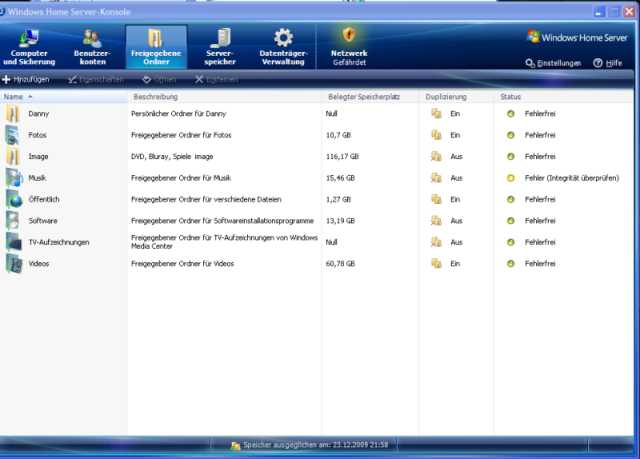Select the Fotos folder icon
Image resolution: width=640 pixels, height=459 pixels.
(x=13, y=135)
